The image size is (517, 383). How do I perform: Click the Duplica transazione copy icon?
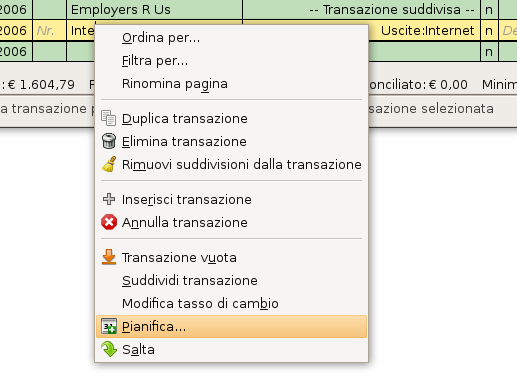109,118
